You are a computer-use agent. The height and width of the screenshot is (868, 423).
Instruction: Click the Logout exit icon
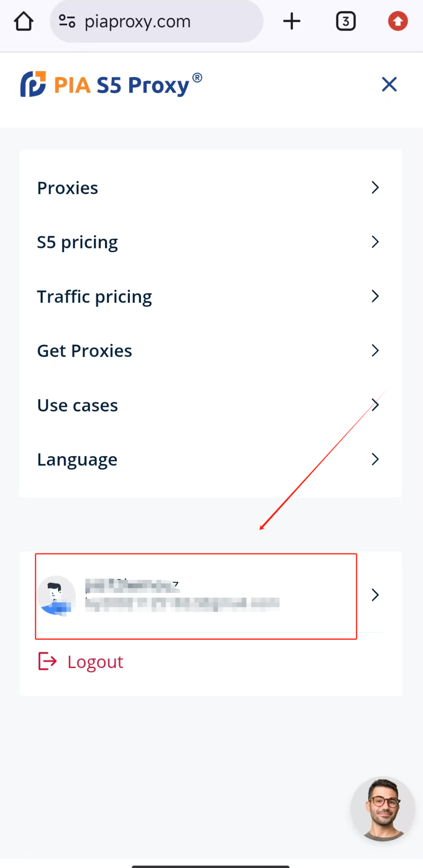pyautogui.click(x=47, y=661)
